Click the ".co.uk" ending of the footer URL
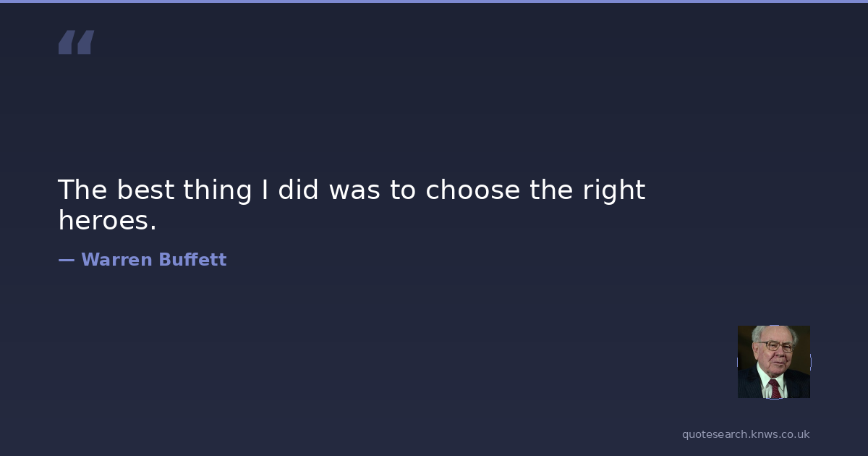This screenshot has height=456, width=868. click(793, 434)
